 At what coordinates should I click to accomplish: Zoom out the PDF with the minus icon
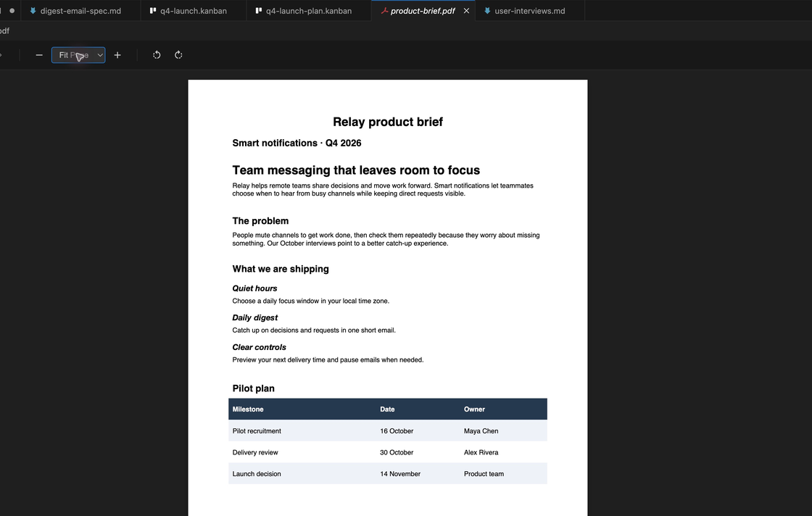click(39, 55)
